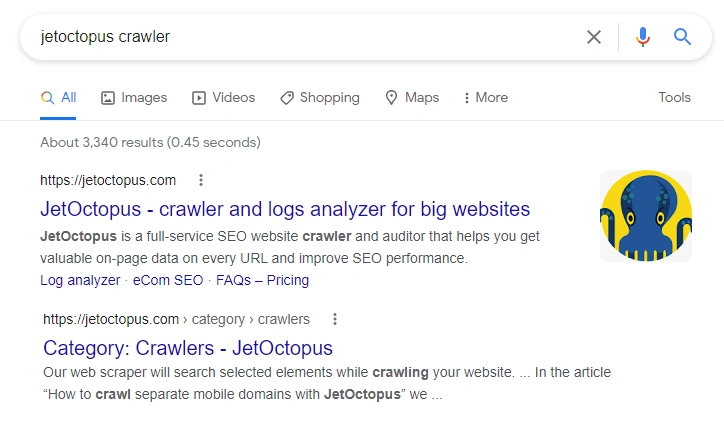Open the search Tools options

point(674,97)
